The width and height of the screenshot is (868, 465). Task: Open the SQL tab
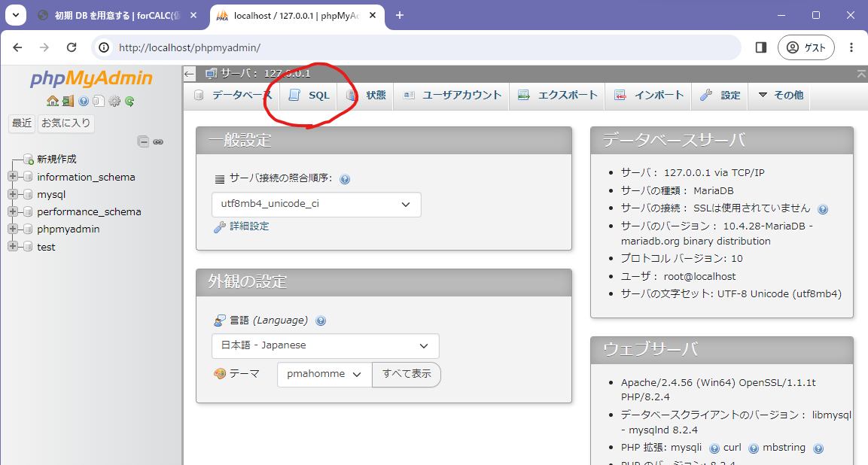[x=309, y=96]
